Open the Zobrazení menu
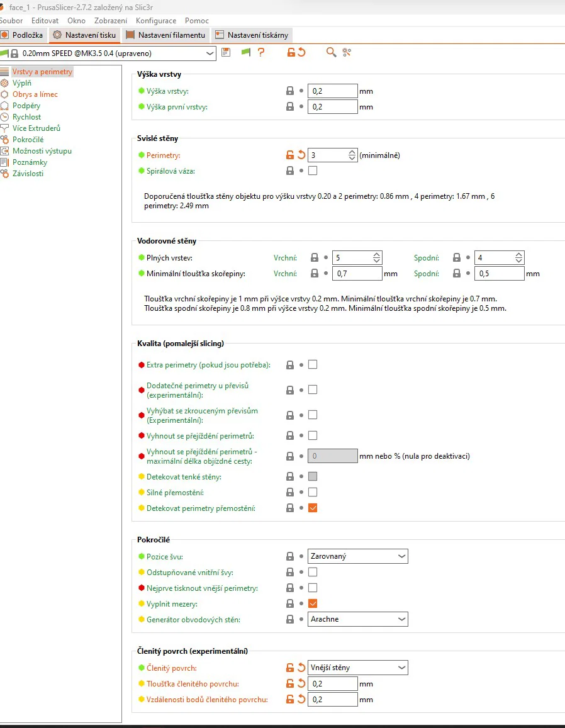This screenshot has width=565, height=728. [111, 20]
